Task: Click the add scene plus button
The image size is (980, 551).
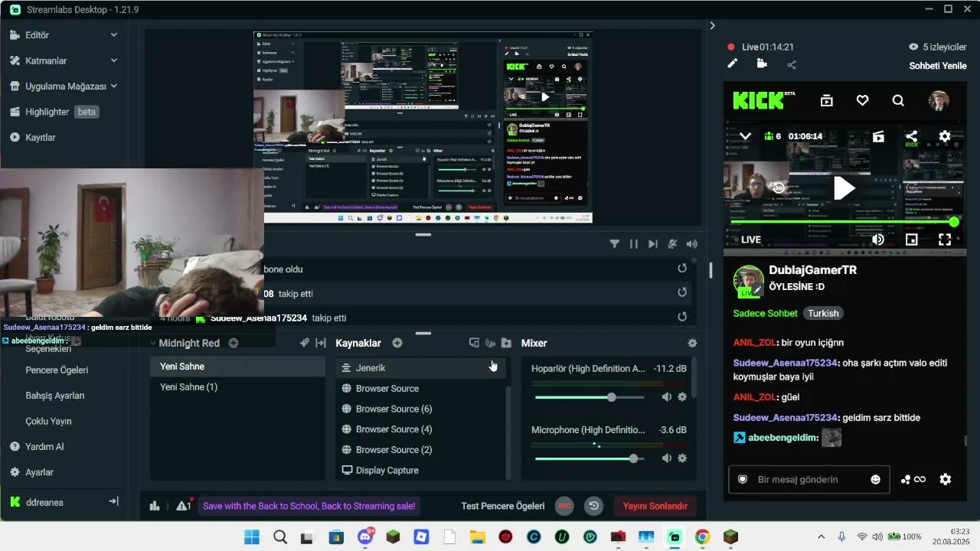Action: pos(234,344)
